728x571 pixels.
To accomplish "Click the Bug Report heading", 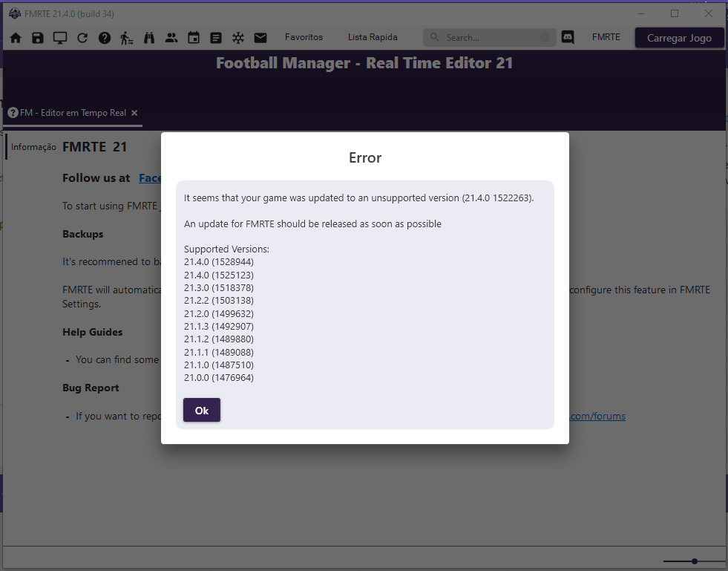I will (x=91, y=388).
